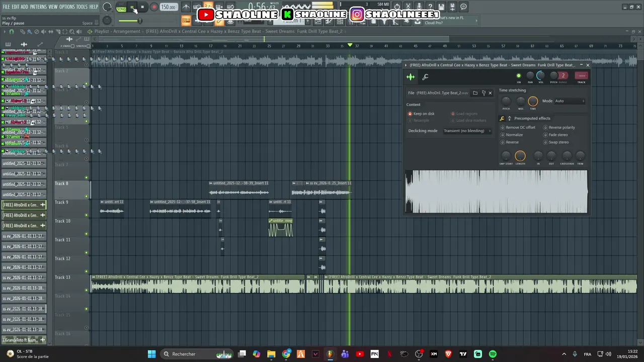This screenshot has width=644, height=362.
Task: Open the ADD menu
Action: [25, 7]
